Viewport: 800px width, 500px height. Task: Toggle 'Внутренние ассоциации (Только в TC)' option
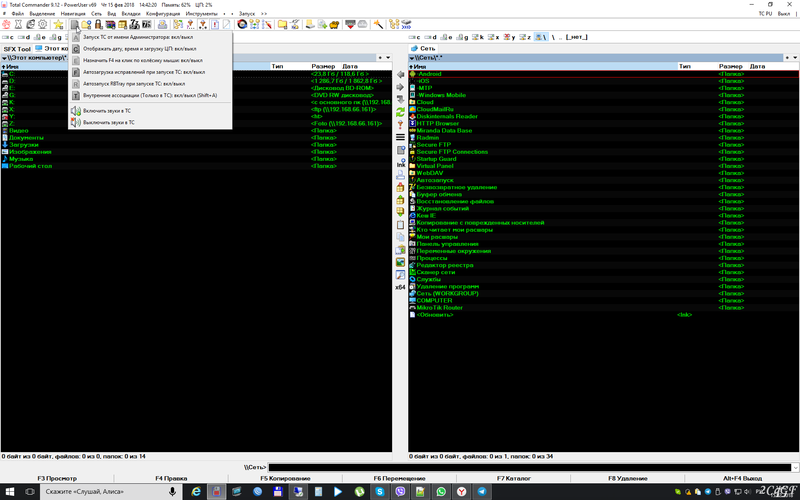[150, 95]
